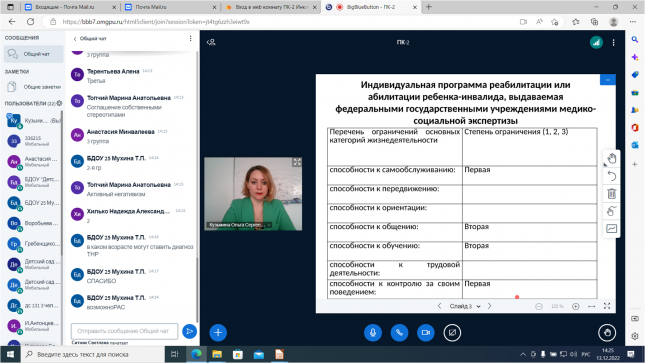This screenshot has height=363, width=645.
Task: Open Windows Start menu
Action: 10,354
